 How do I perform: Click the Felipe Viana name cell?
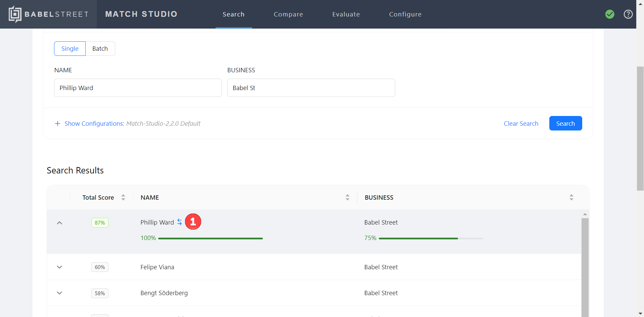pyautogui.click(x=157, y=267)
